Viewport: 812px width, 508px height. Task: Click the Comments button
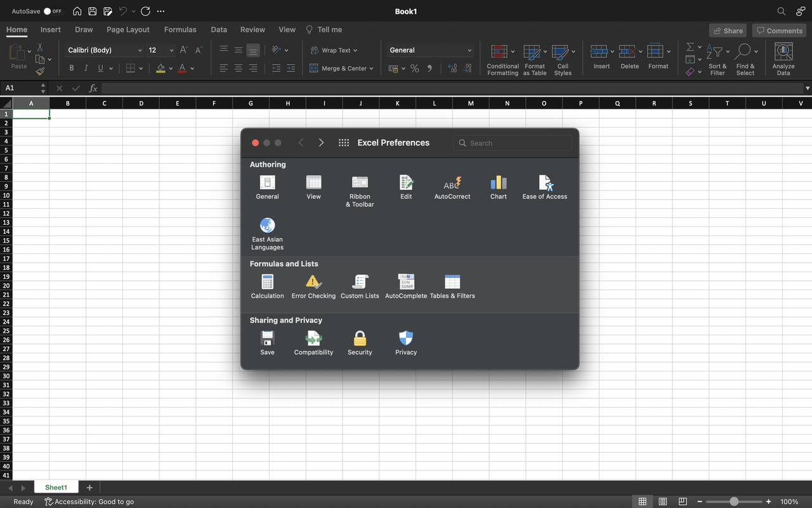(779, 30)
